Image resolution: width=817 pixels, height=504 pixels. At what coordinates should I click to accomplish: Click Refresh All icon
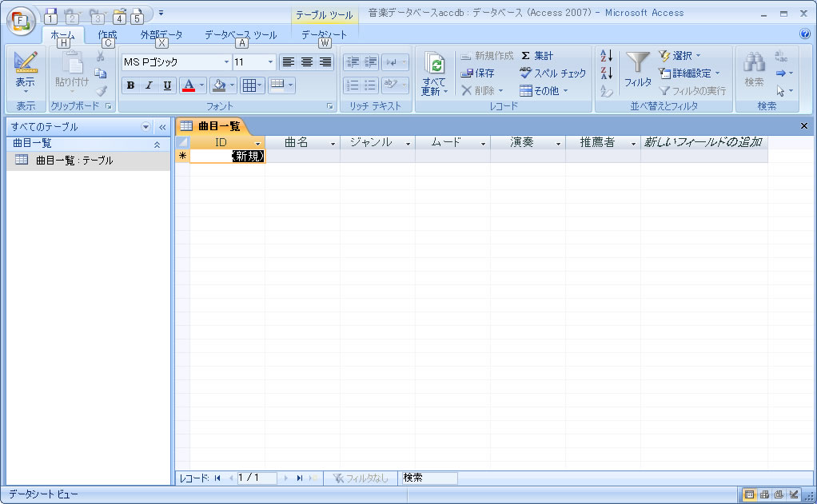click(436, 66)
